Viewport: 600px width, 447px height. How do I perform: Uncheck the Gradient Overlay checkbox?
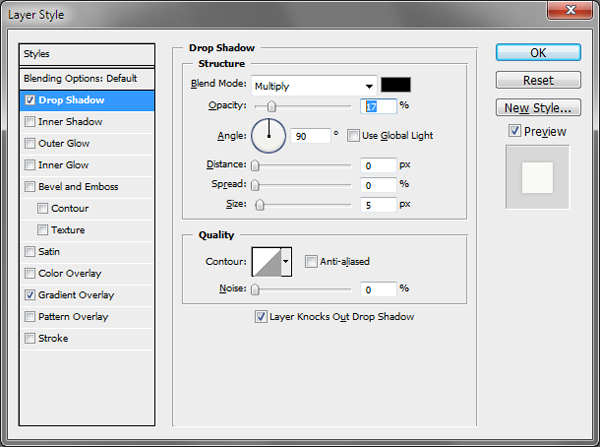tap(30, 295)
